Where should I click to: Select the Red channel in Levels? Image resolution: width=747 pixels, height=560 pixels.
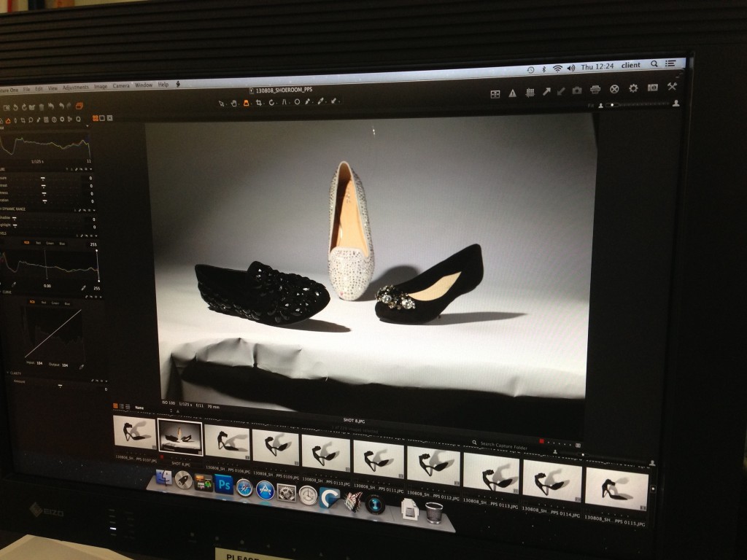click(38, 242)
